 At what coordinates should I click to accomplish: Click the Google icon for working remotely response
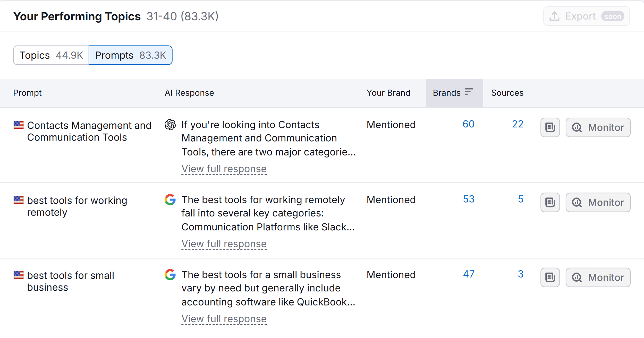pyautogui.click(x=170, y=200)
